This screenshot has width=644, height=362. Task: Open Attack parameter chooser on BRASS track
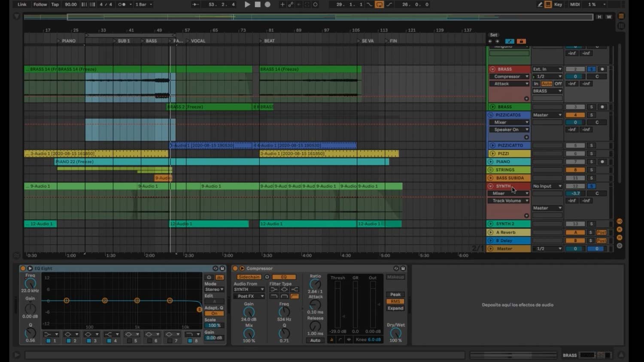pyautogui.click(x=509, y=84)
